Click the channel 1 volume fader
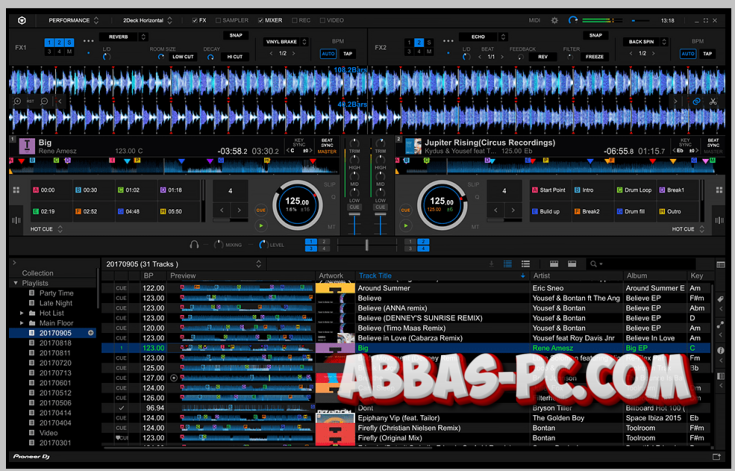Image resolution: width=735 pixels, height=471 pixels. (x=354, y=214)
